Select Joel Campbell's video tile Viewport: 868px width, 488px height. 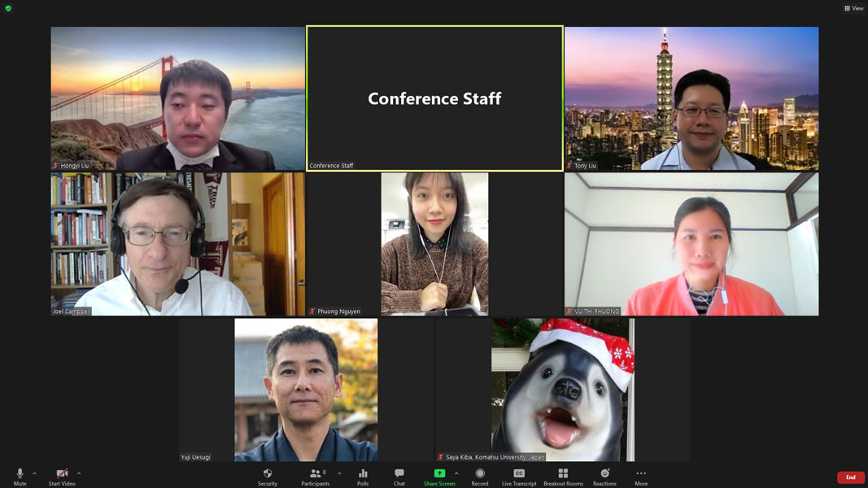pyautogui.click(x=177, y=244)
